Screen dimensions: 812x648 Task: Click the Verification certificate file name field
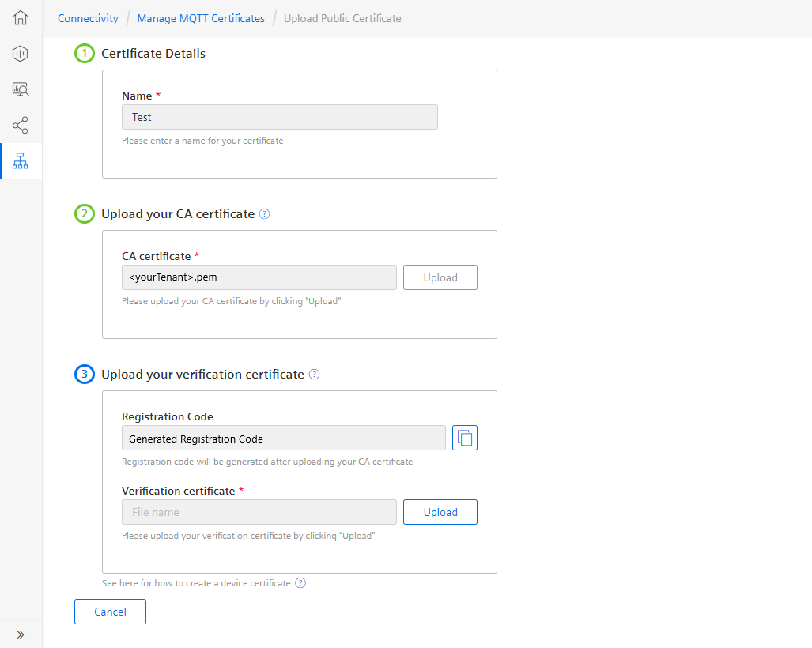(x=259, y=512)
